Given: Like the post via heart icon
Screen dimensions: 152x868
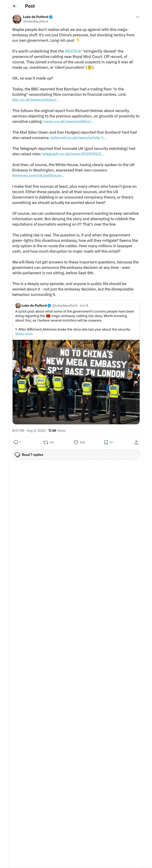Looking at the screenshot, I should click(76, 442).
